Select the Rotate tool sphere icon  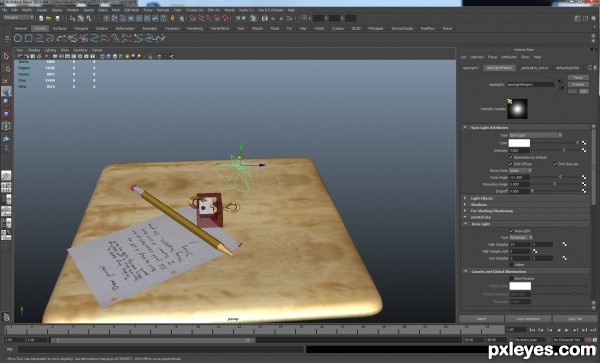(6, 103)
